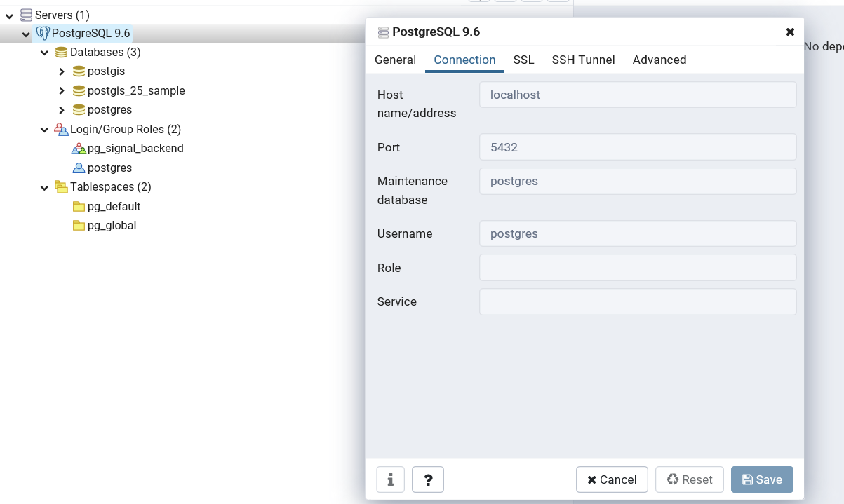Image resolution: width=844 pixels, height=504 pixels.
Task: Click the server icon in dialog title
Action: tap(383, 32)
